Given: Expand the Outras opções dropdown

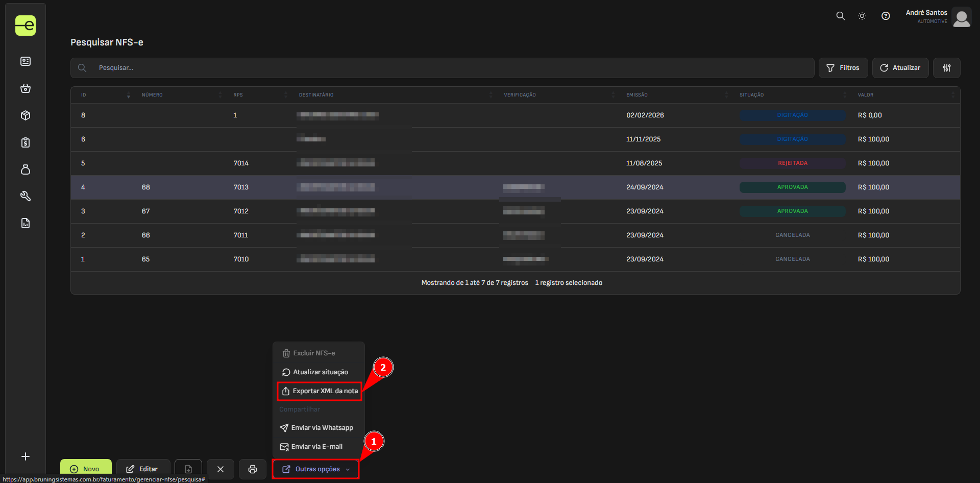Looking at the screenshot, I should click(316, 469).
